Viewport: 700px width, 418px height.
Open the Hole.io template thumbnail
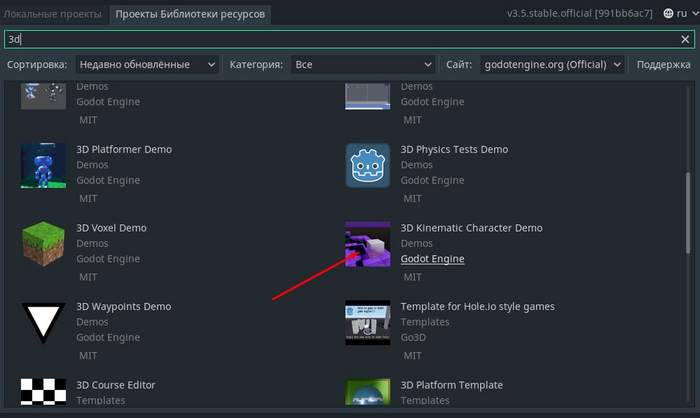click(367, 322)
